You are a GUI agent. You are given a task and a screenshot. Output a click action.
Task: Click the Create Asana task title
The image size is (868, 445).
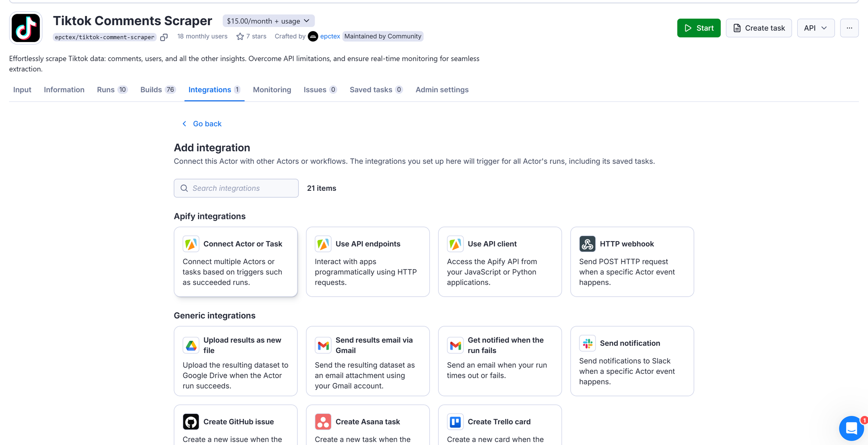point(368,422)
